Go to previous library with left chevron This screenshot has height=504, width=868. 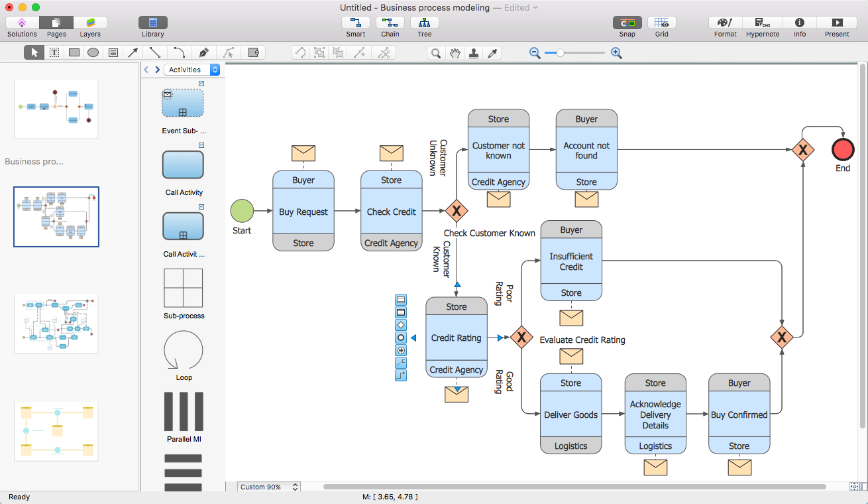tap(146, 70)
